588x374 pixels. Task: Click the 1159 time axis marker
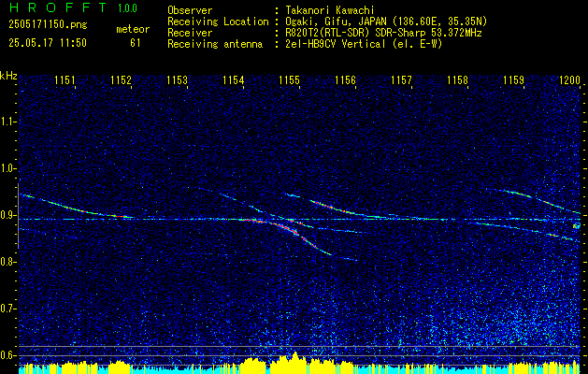pyautogui.click(x=514, y=79)
